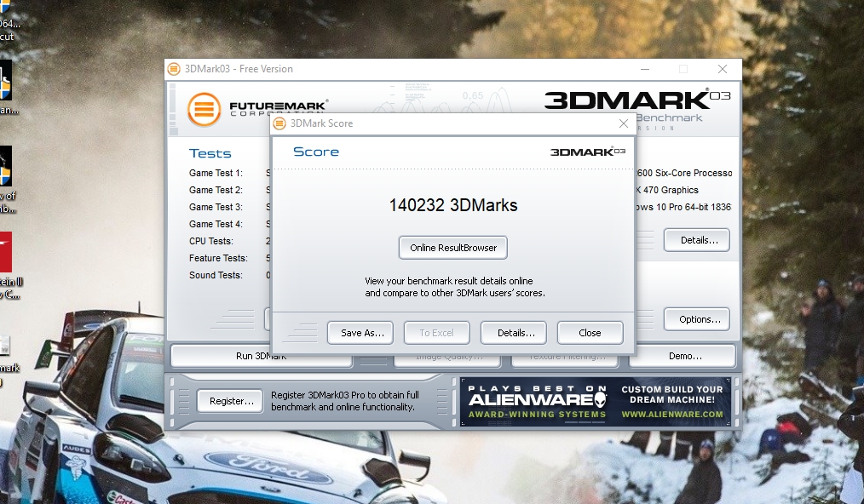Viewport: 864px width, 504px height.
Task: Click Save As in Score dialog
Action: pos(360,333)
